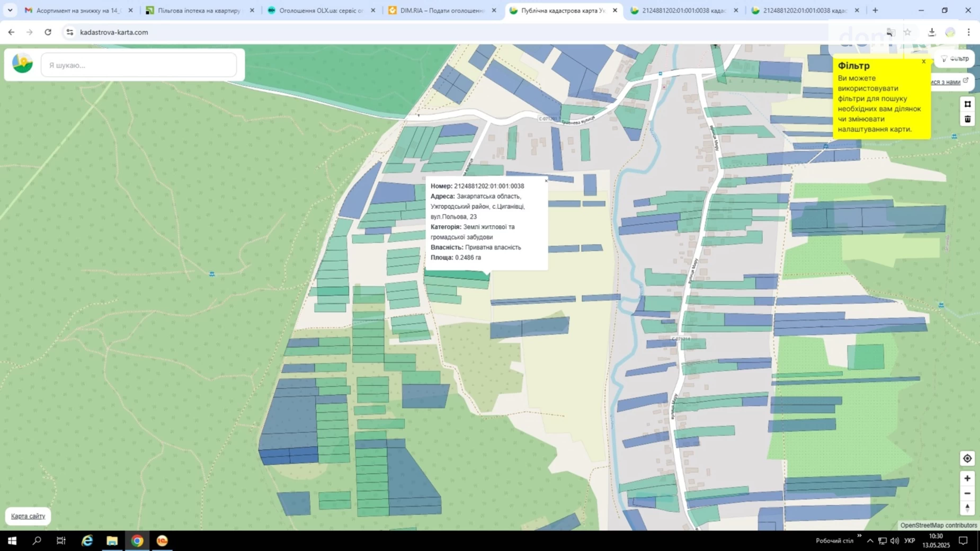Reload the kadastrova-karta page
The height and width of the screenshot is (551, 980).
pos(48,32)
